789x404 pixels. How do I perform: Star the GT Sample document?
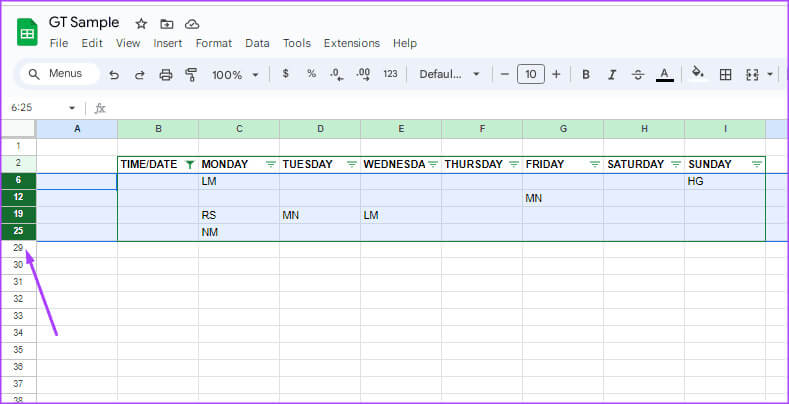point(141,23)
